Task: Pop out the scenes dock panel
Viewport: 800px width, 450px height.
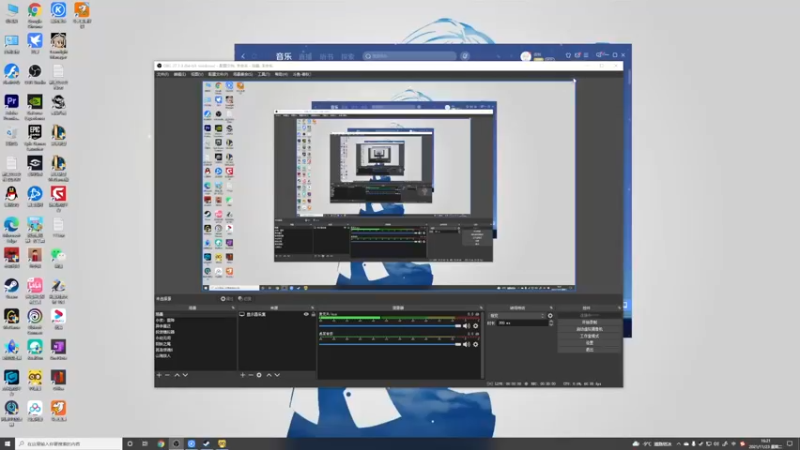Action: point(233,308)
